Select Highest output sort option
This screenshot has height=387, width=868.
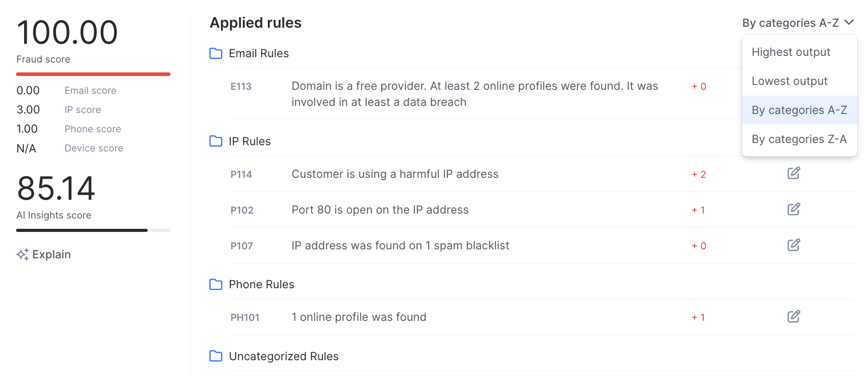pos(791,52)
